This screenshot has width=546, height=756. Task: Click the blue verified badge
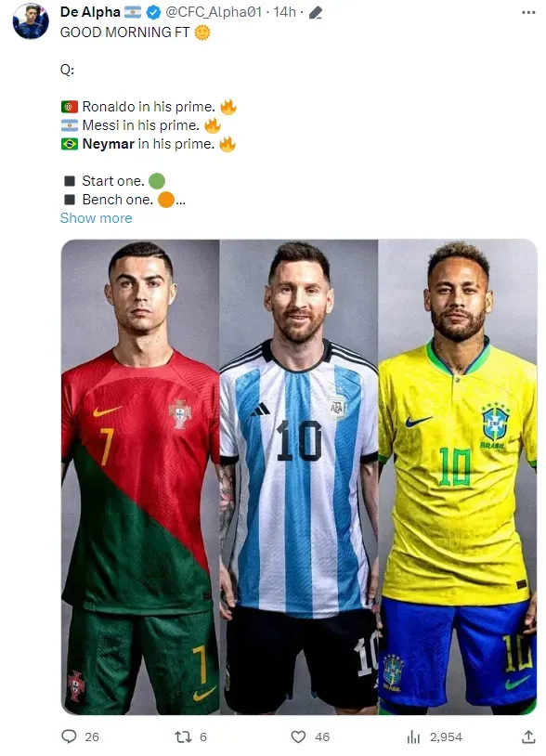pyautogui.click(x=153, y=12)
